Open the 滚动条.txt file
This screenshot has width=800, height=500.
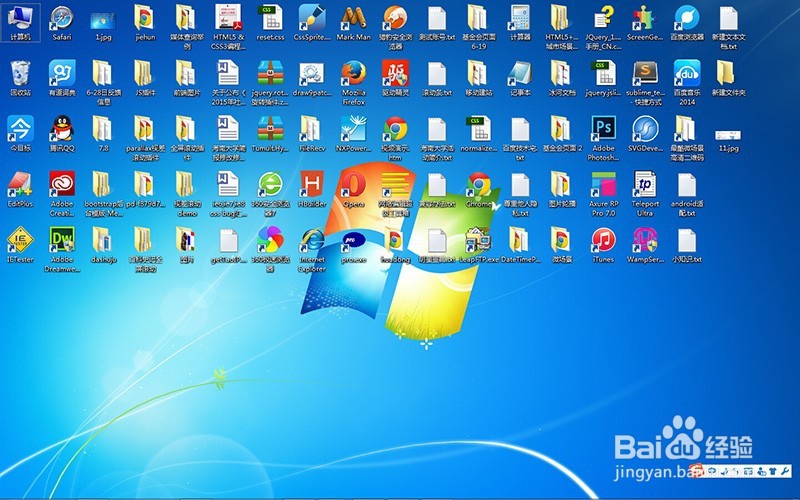point(437,79)
